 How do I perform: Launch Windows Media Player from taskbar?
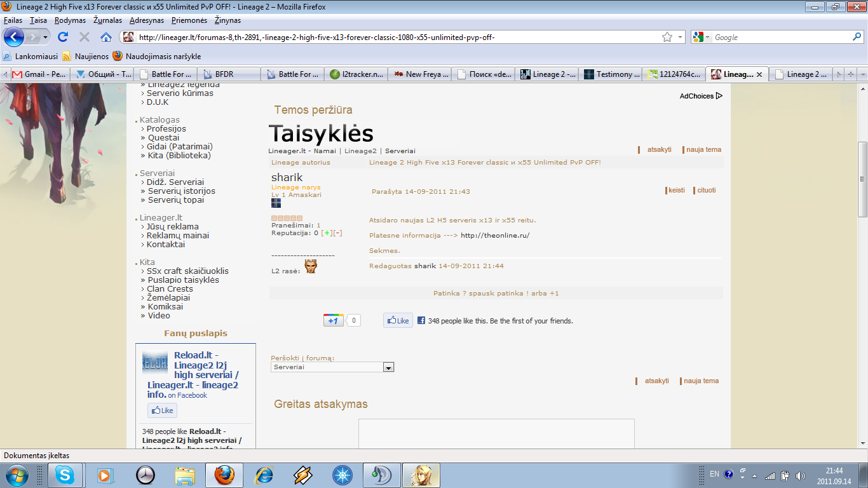click(x=104, y=475)
